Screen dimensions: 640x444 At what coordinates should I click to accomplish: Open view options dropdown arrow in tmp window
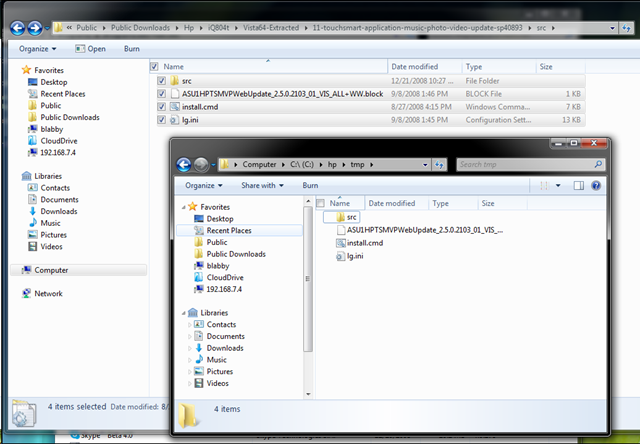tap(558, 186)
